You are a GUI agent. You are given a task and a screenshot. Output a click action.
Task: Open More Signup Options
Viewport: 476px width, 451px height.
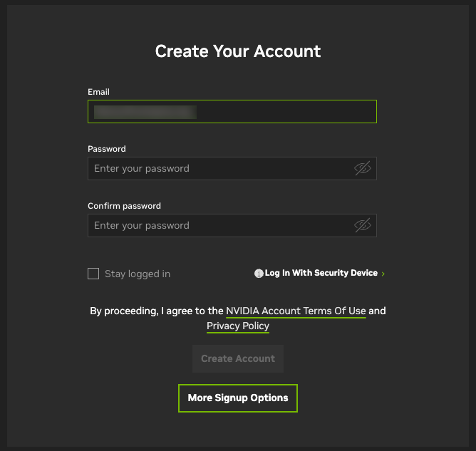[x=238, y=398]
